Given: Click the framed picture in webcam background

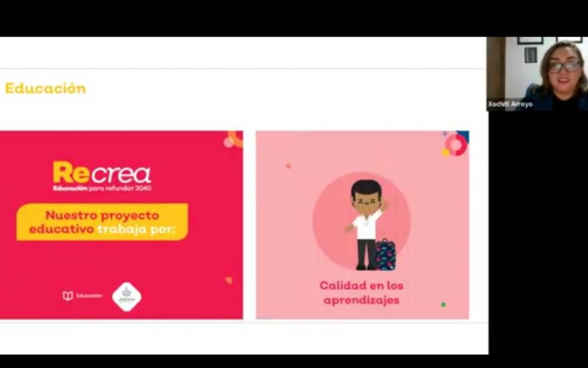Looking at the screenshot, I should click(530, 55).
